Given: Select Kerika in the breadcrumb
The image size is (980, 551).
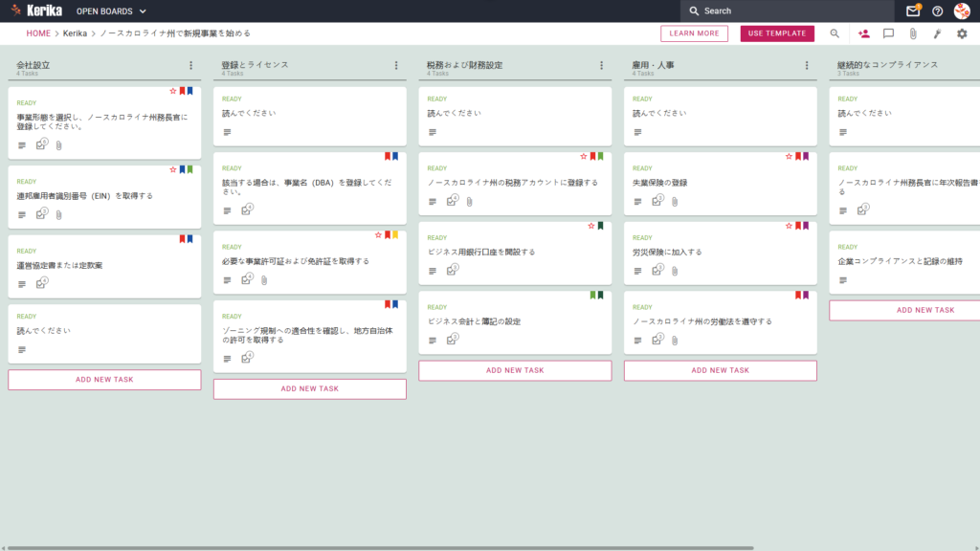Looking at the screenshot, I should (75, 33).
